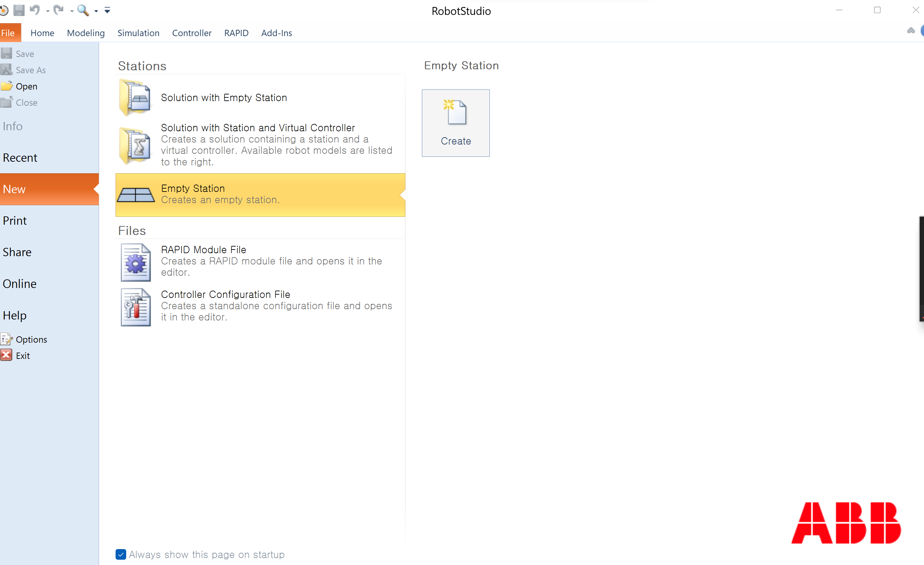Image resolution: width=924 pixels, height=565 pixels.
Task: Click the Save icon in quick access toolbar
Action: 19,10
